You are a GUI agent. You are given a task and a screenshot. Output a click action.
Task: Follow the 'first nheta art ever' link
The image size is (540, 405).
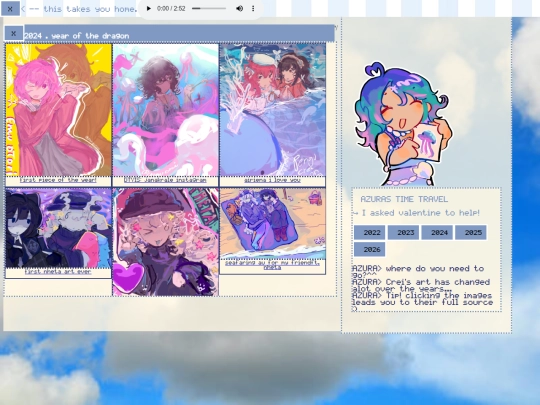click(58, 271)
